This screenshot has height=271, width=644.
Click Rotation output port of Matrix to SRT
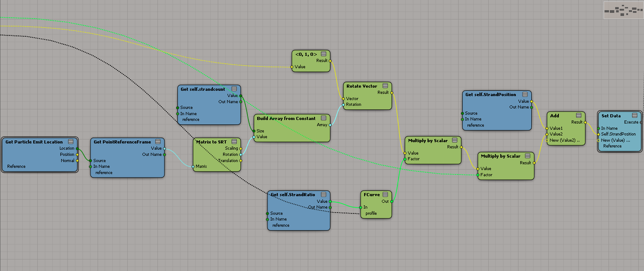coord(241,155)
